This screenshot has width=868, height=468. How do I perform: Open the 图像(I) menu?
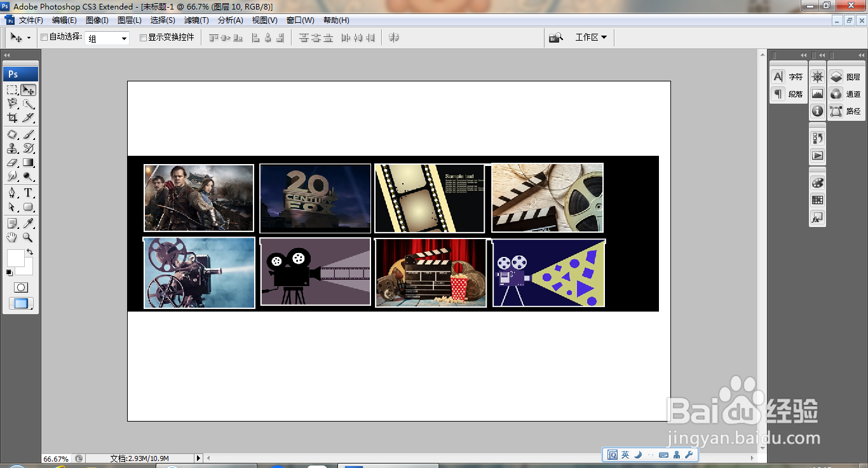point(97,20)
